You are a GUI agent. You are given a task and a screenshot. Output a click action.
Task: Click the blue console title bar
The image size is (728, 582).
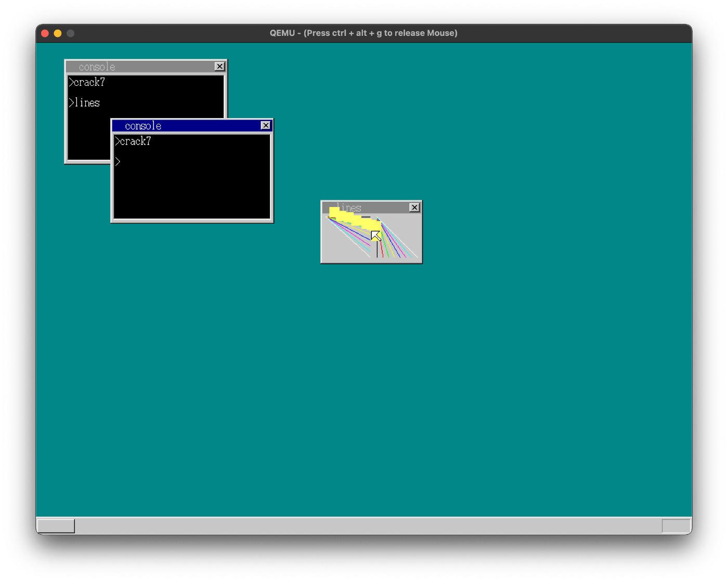point(192,126)
